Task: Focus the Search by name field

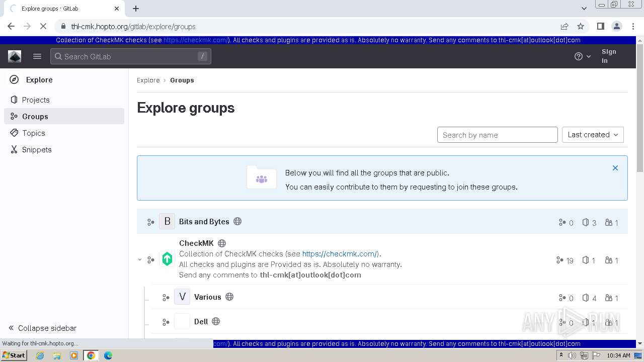Action: pyautogui.click(x=498, y=135)
